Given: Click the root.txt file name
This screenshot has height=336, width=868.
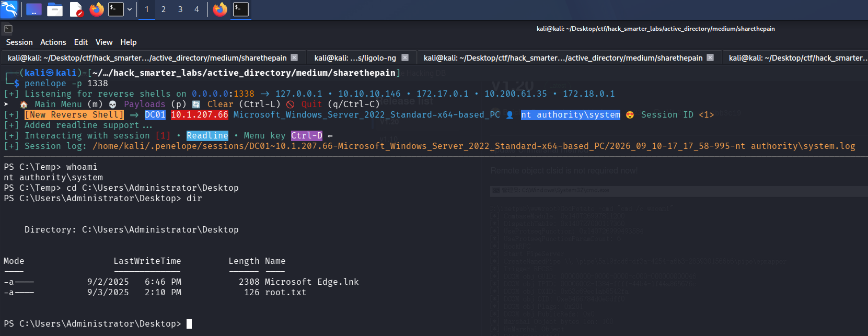Looking at the screenshot, I should (286, 293).
